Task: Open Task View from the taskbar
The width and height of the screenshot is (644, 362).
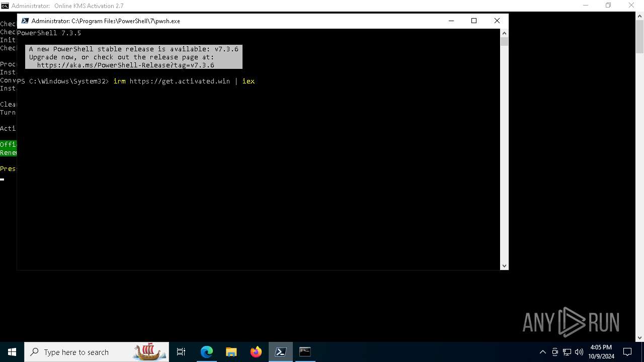Action: (181, 352)
